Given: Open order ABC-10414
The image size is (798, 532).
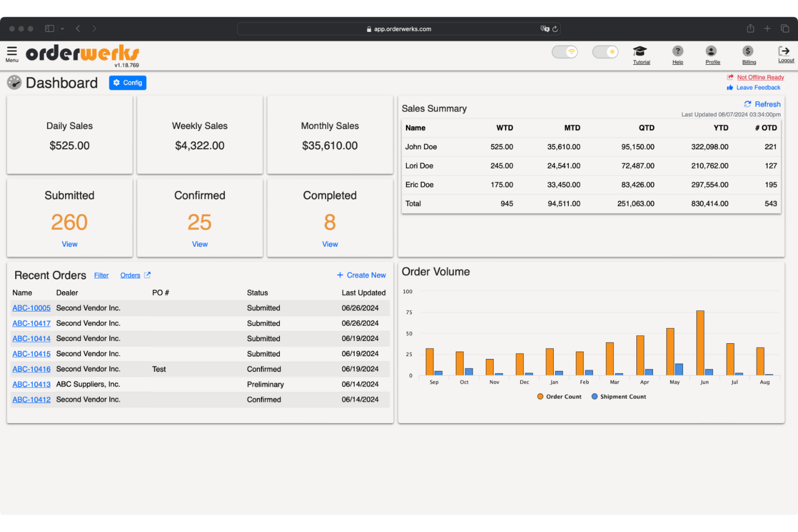Looking at the screenshot, I should [31, 338].
